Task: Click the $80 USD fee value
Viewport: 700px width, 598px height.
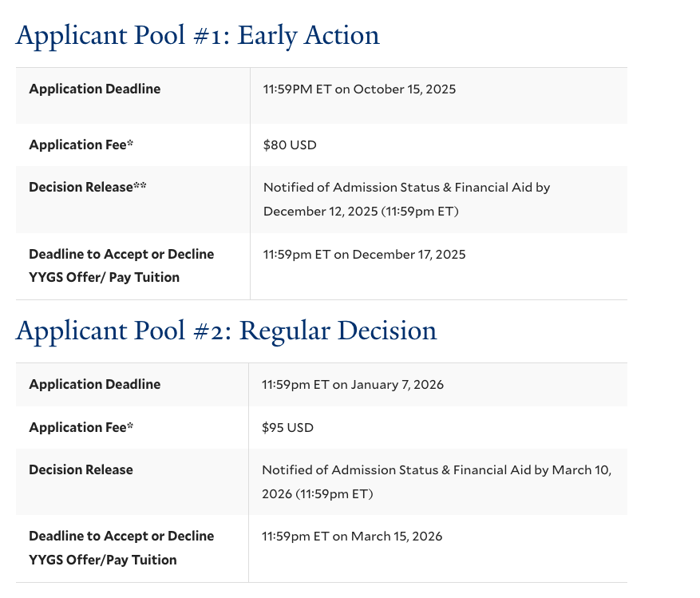Action: tap(290, 145)
